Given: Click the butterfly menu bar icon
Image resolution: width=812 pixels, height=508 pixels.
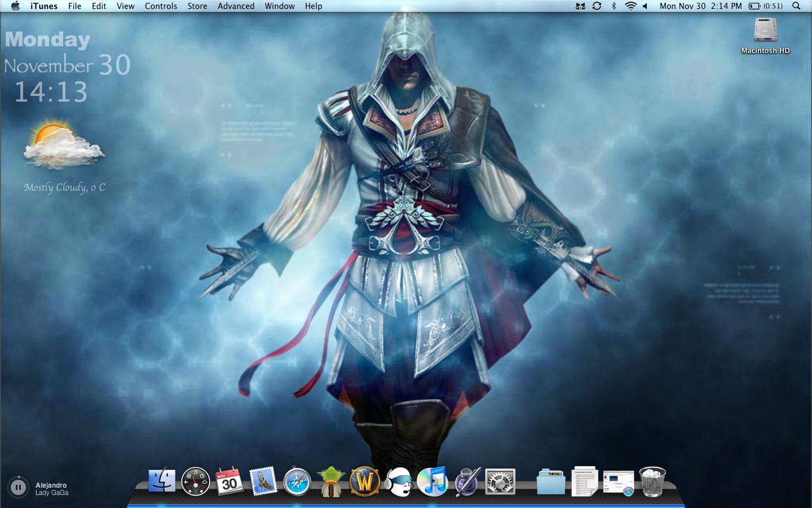Looking at the screenshot, I should pos(580,6).
